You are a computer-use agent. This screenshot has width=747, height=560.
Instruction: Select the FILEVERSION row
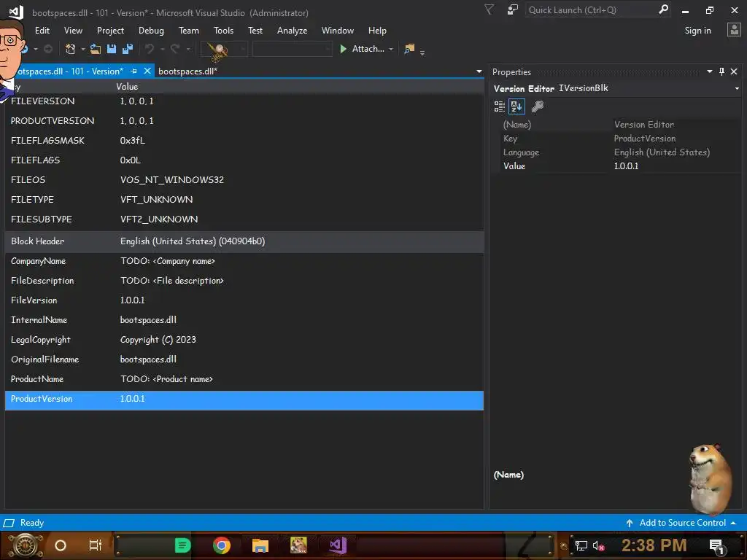click(x=244, y=101)
